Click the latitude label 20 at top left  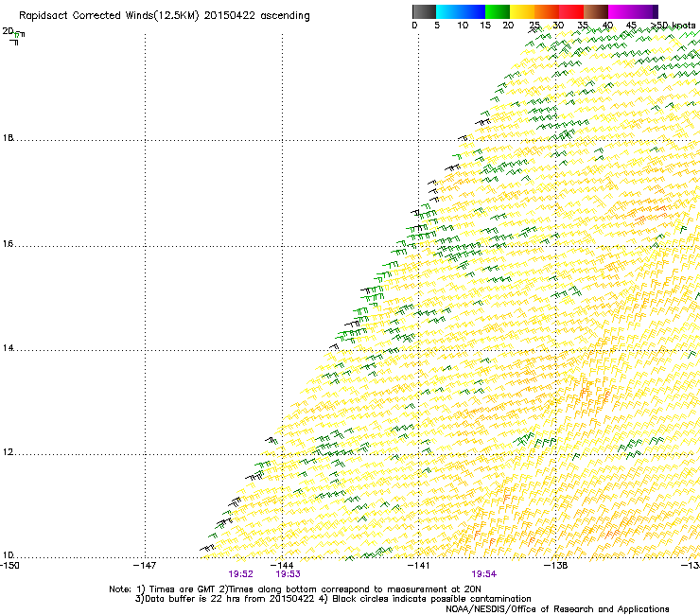tap(8, 31)
